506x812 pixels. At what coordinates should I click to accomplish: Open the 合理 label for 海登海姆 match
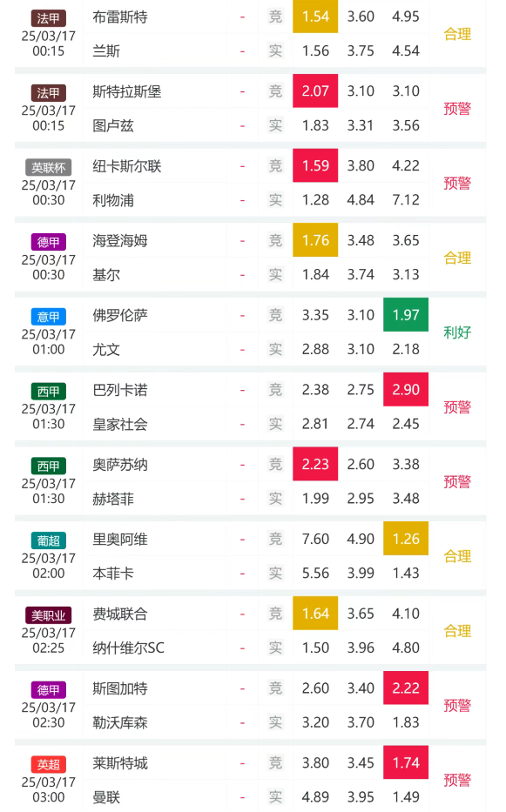click(x=457, y=258)
